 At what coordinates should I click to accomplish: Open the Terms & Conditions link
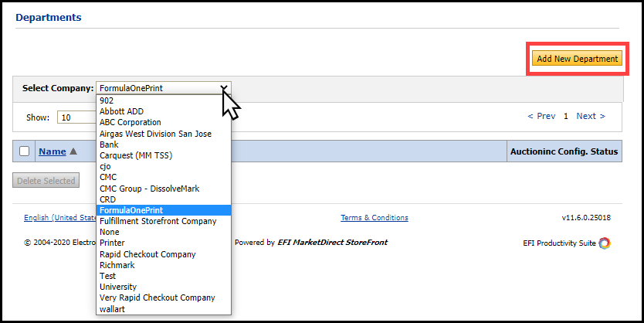(375, 218)
